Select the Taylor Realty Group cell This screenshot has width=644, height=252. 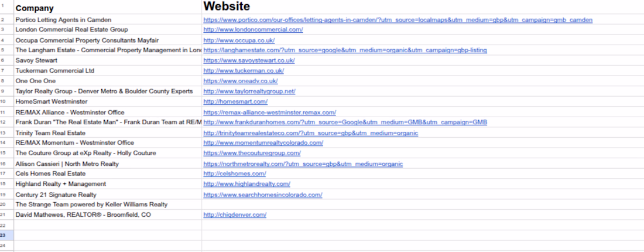tap(108, 91)
